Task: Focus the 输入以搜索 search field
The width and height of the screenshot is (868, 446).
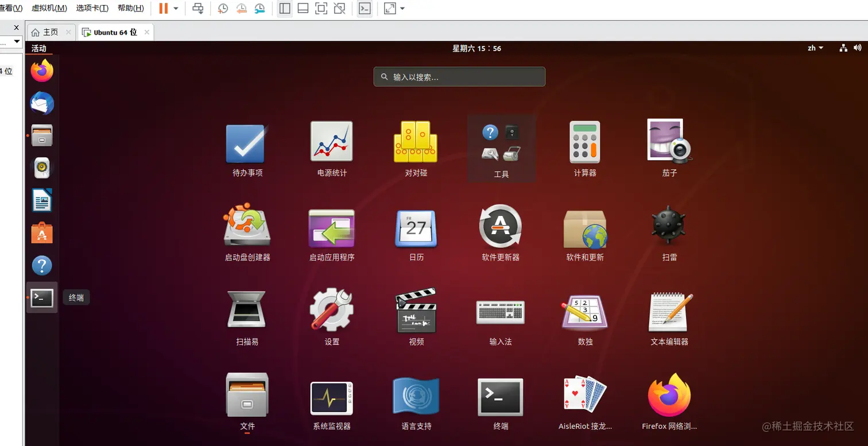Action: point(459,77)
